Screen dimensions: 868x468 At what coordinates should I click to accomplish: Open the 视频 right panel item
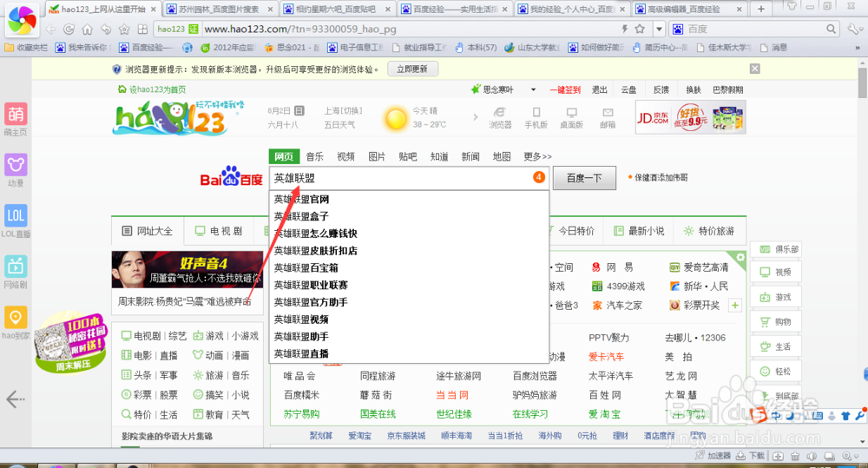pyautogui.click(x=775, y=272)
